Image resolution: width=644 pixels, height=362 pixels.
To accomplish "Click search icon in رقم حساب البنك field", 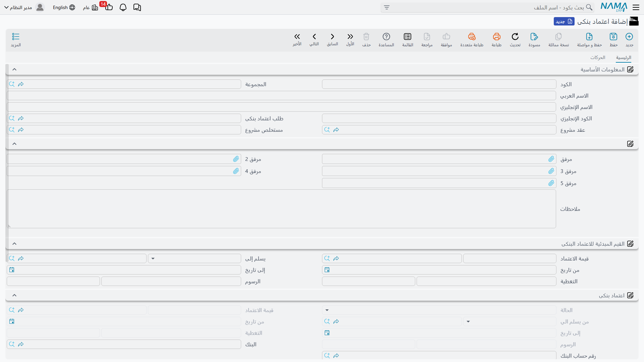I will click(x=327, y=356).
